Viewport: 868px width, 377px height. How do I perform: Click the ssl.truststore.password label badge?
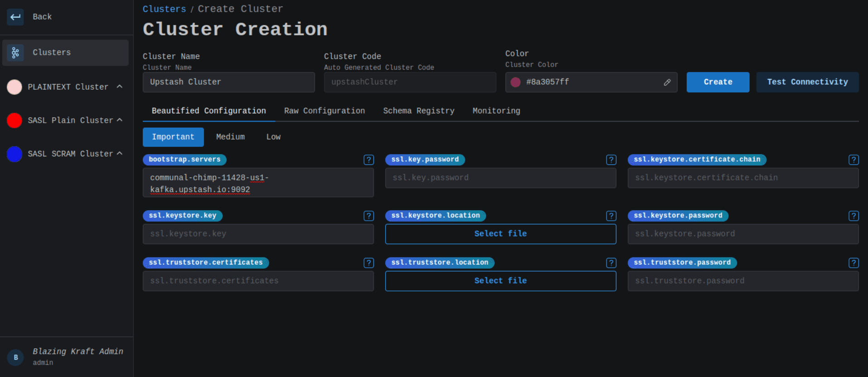[x=682, y=263]
